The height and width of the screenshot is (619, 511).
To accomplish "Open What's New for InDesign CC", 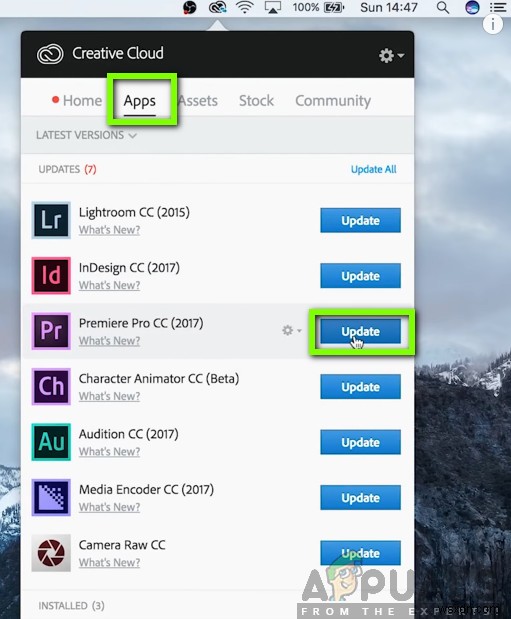I will [x=109, y=285].
